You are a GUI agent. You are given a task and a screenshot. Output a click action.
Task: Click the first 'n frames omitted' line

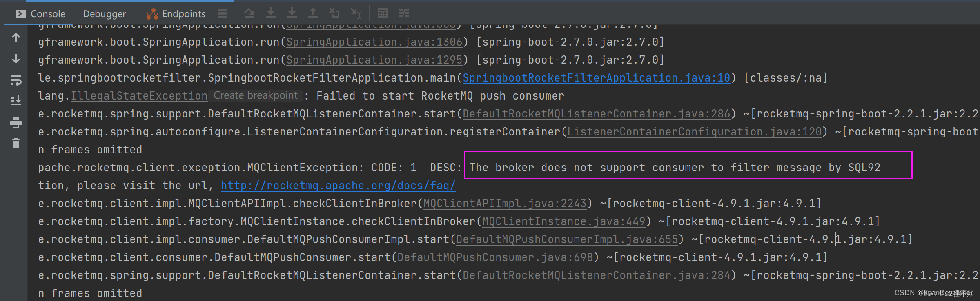[x=90, y=150]
